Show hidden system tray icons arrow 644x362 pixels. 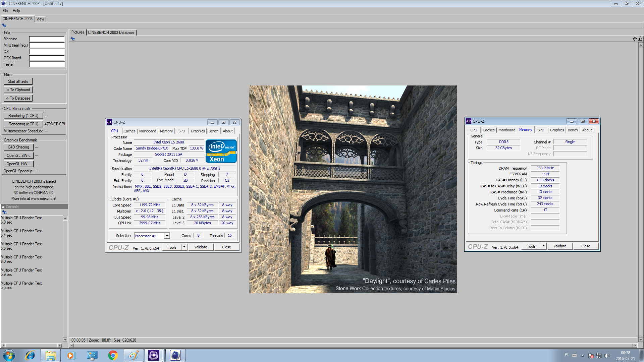[583, 356]
